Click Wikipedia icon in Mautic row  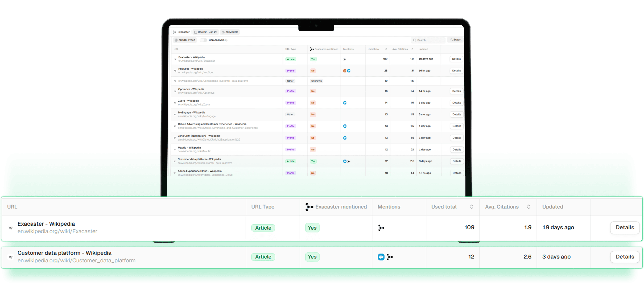(x=175, y=150)
